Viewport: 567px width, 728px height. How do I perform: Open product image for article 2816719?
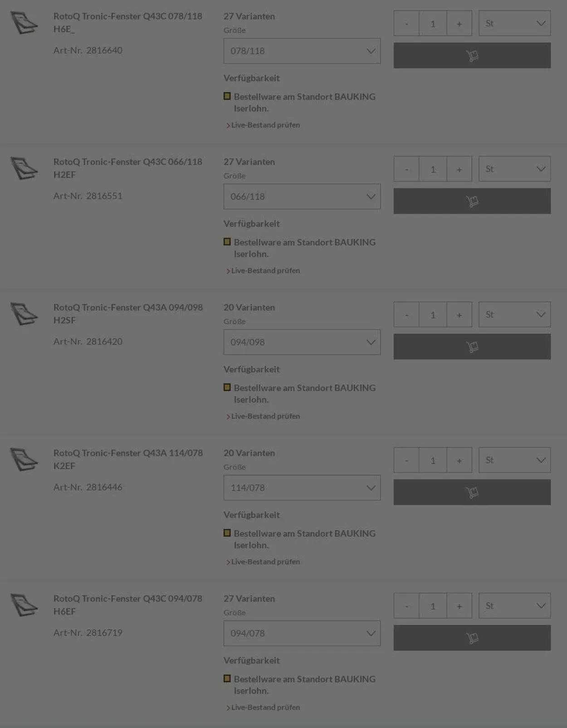(x=24, y=605)
